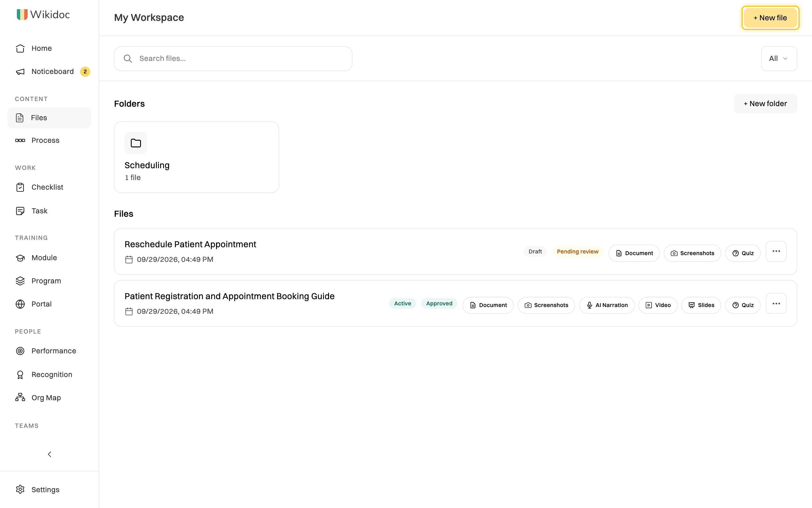Open the All filter dropdown
The height and width of the screenshot is (508, 812).
[x=779, y=59]
